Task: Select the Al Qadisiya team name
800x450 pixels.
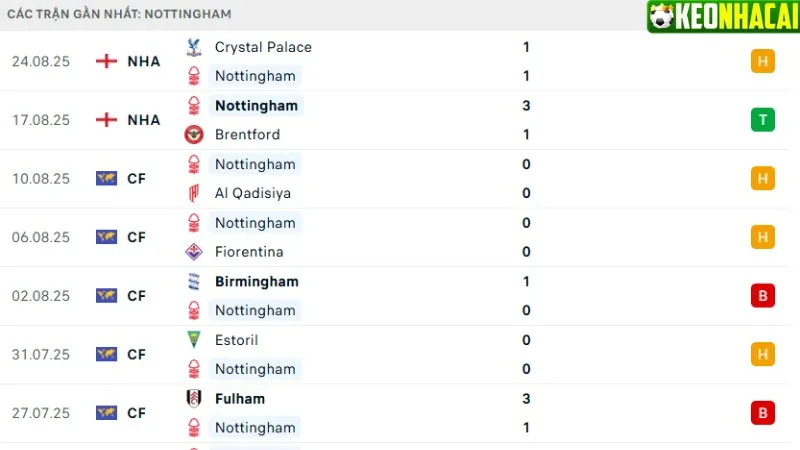Action: click(x=253, y=193)
